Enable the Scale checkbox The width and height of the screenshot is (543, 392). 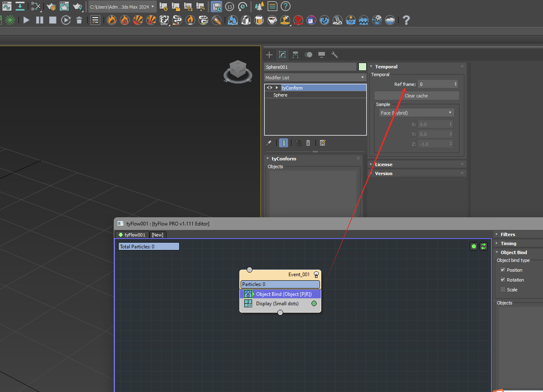click(x=503, y=290)
